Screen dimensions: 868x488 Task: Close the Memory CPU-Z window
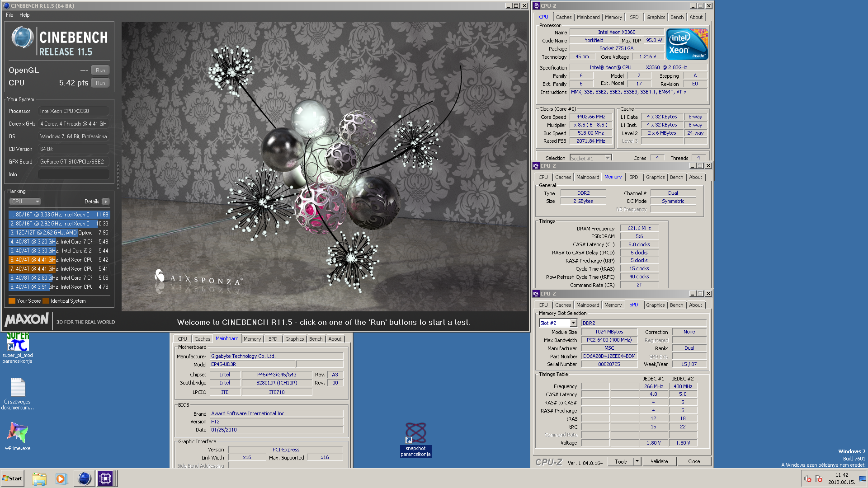(x=708, y=166)
